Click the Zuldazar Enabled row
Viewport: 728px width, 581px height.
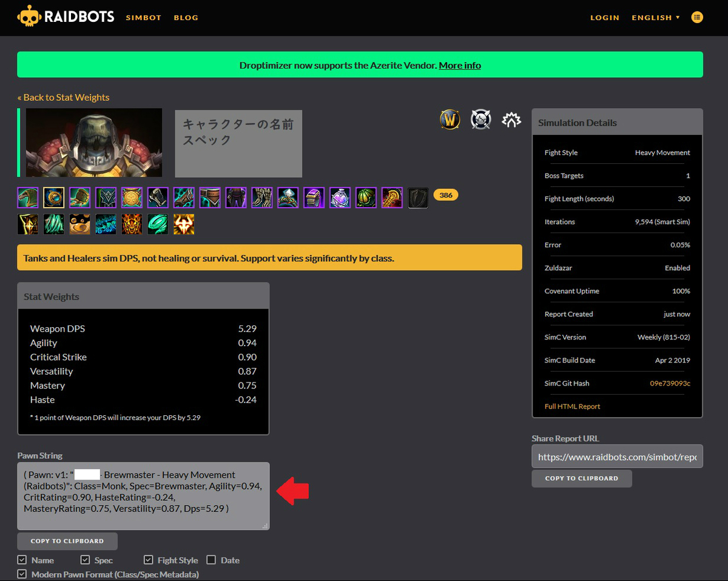(x=618, y=268)
